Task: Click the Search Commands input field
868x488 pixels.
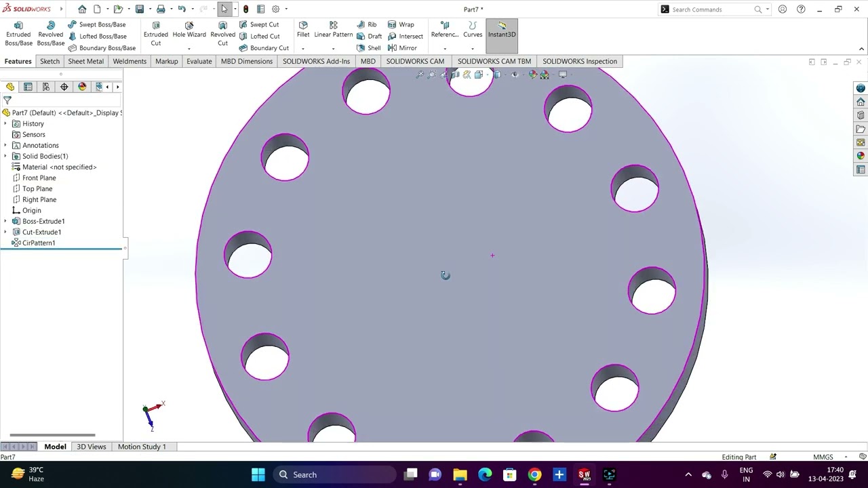Action: (x=711, y=9)
